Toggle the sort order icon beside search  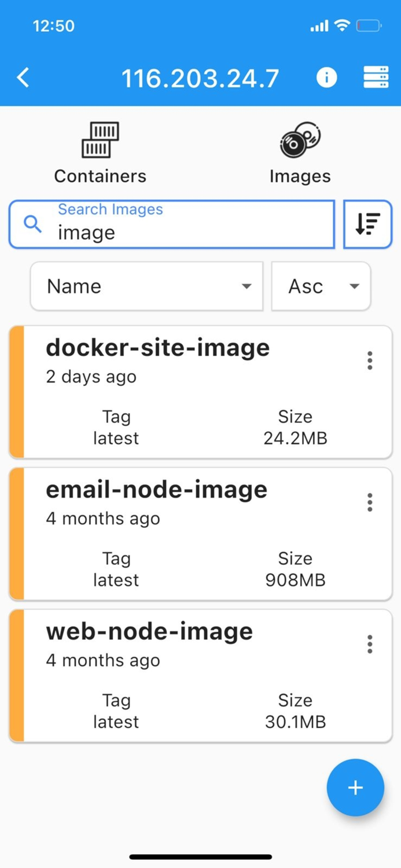(x=367, y=225)
